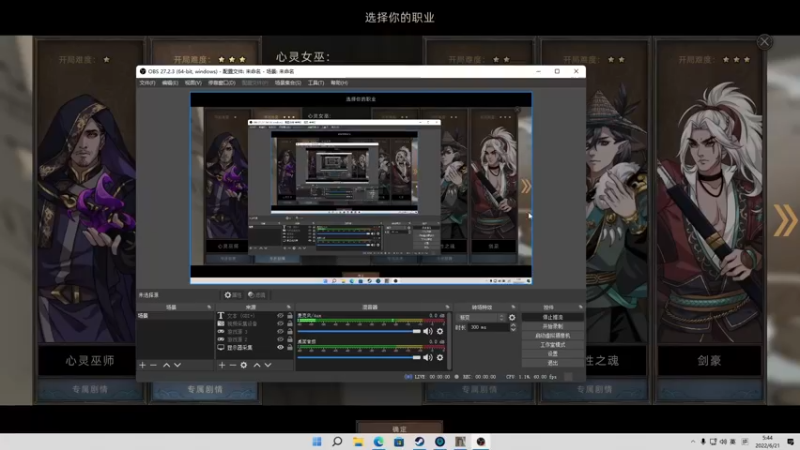Toggle visibility of the Text (GDI+) source
Viewport: 800px width, 450px height.
click(280, 316)
